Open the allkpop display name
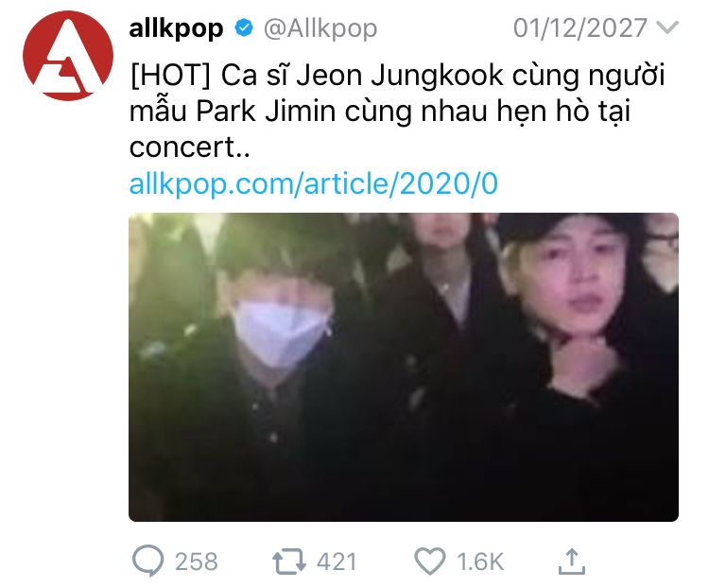The image size is (709, 588). [x=176, y=29]
